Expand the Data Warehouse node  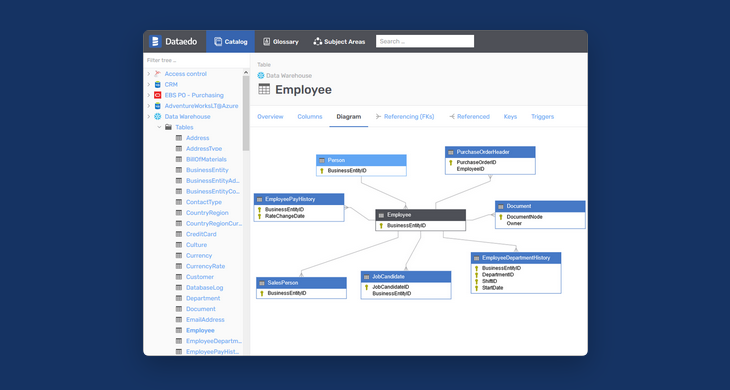pos(149,116)
